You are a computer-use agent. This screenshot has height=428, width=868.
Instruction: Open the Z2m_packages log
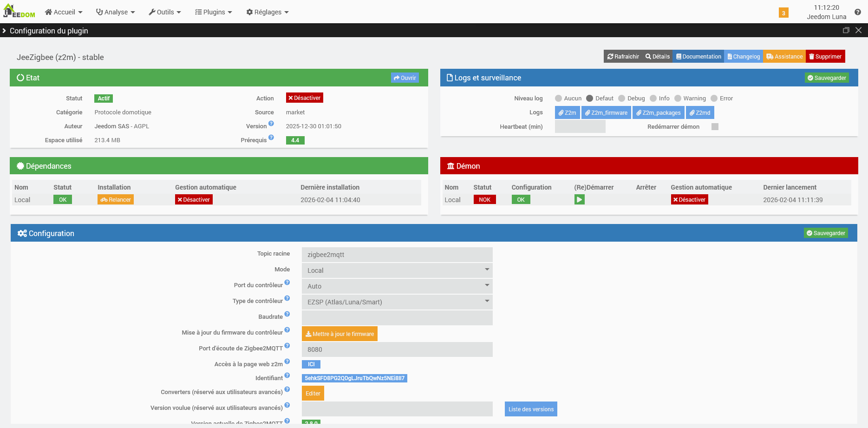point(659,112)
